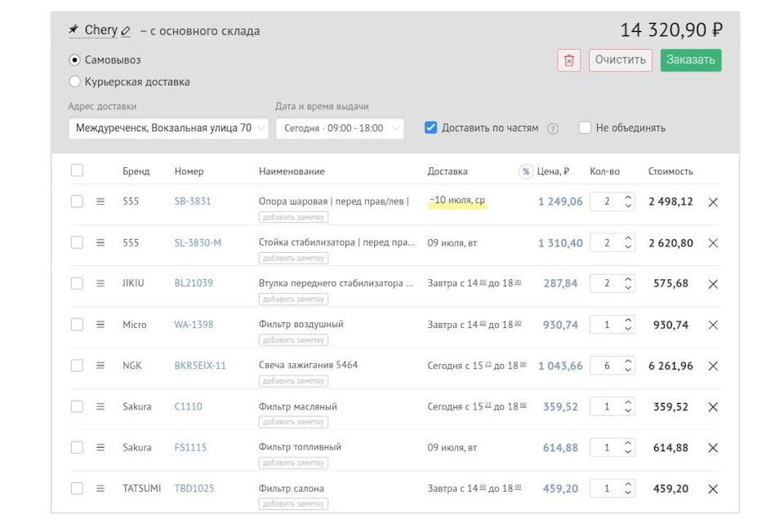Screen dimensions: 784x532
Task: Toggle the Доставить по частям checkbox
Action: 431,128
